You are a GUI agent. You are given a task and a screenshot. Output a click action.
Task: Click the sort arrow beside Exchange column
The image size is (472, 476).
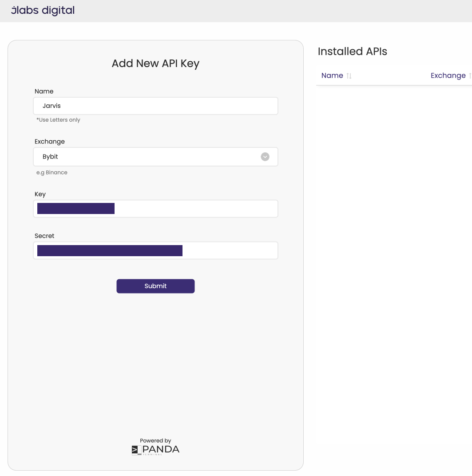469,76
